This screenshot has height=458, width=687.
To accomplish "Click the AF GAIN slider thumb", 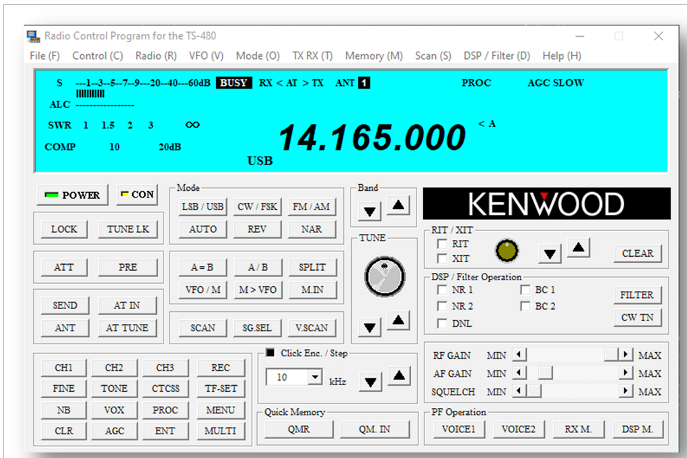I will point(545,373).
